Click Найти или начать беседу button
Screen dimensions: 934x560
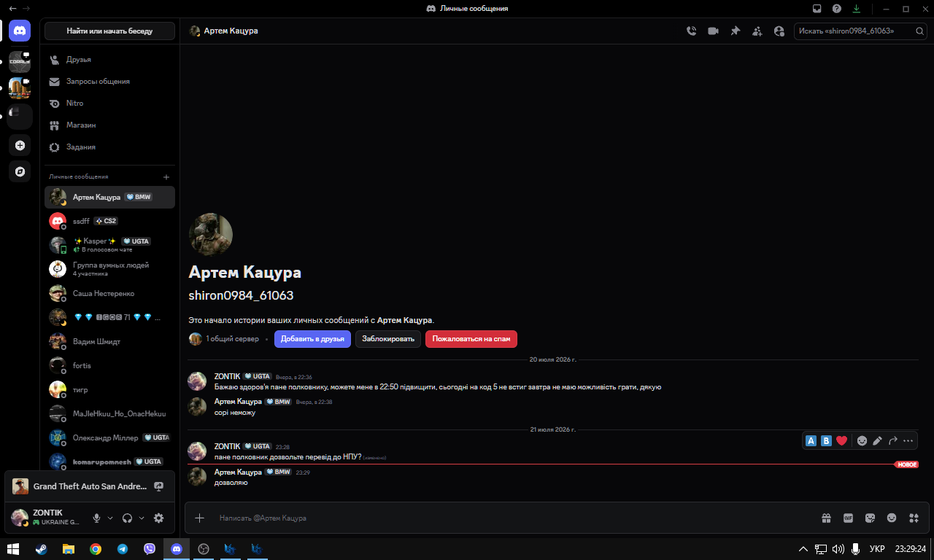tap(109, 31)
